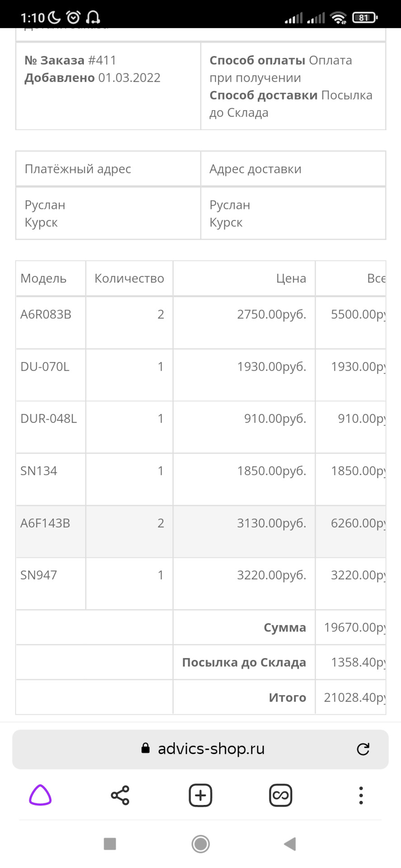Tap the Итого total amount cell

coord(351,697)
